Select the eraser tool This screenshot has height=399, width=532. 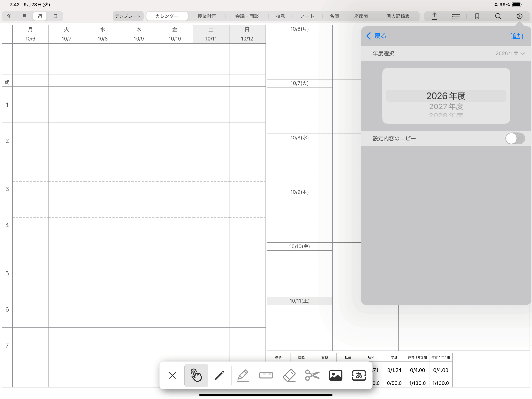[289, 375]
